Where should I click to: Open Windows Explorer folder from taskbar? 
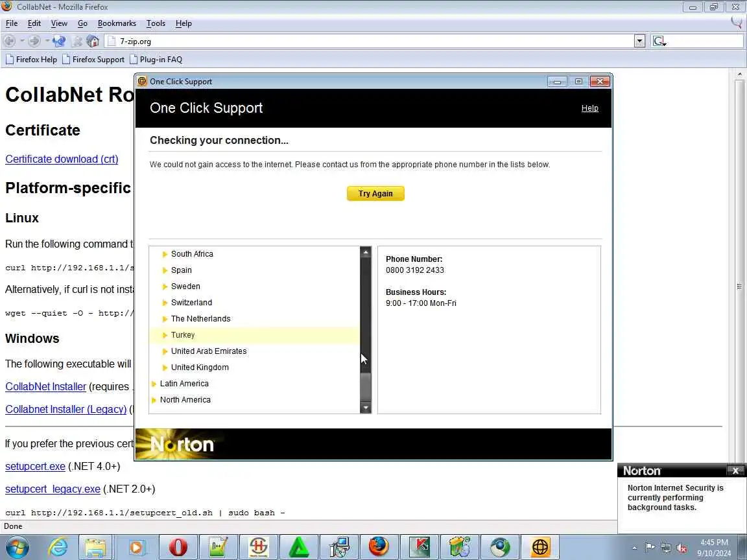click(95, 546)
